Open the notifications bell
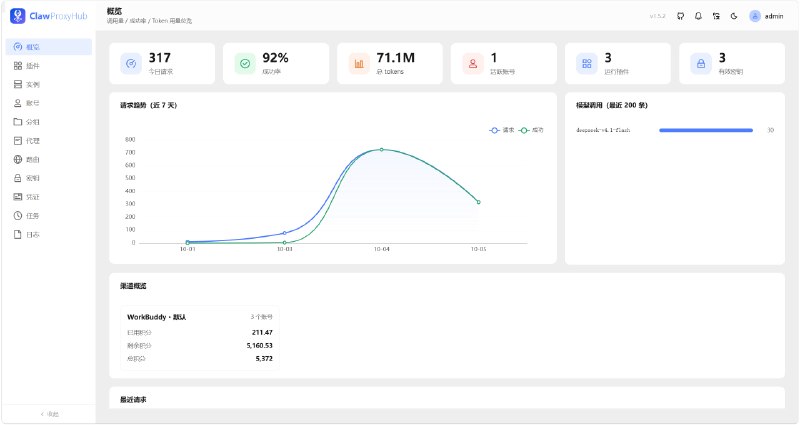 click(x=698, y=16)
